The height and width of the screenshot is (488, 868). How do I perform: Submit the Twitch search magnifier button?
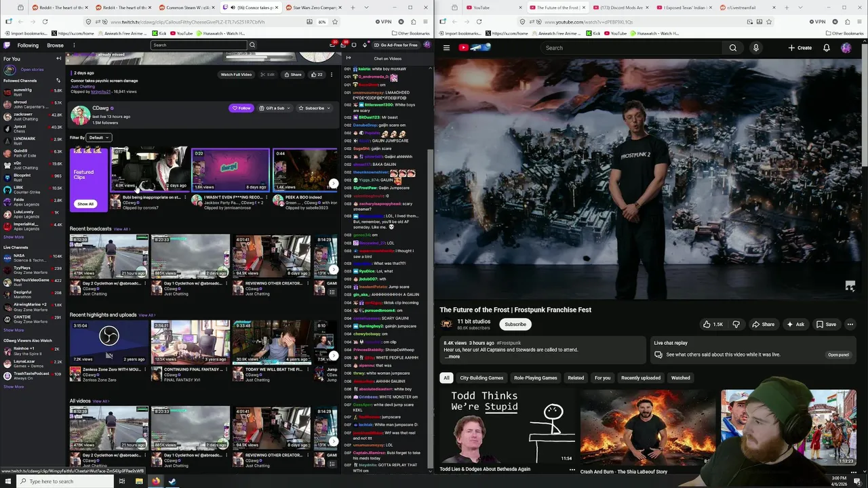coord(252,45)
